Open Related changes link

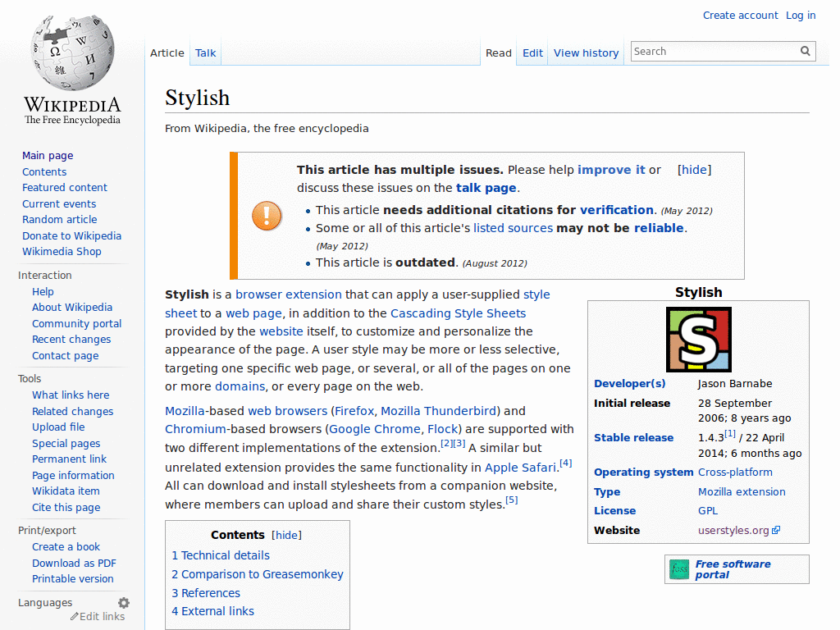coord(73,412)
